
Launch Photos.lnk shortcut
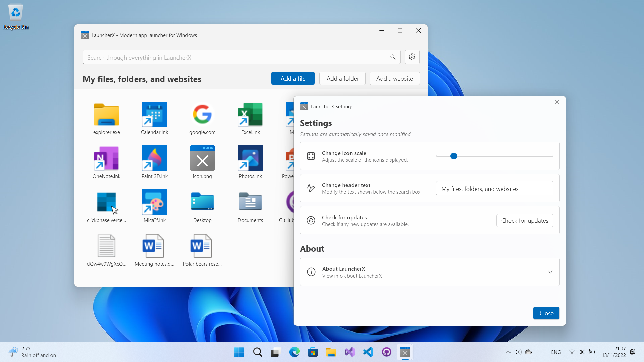point(250,163)
